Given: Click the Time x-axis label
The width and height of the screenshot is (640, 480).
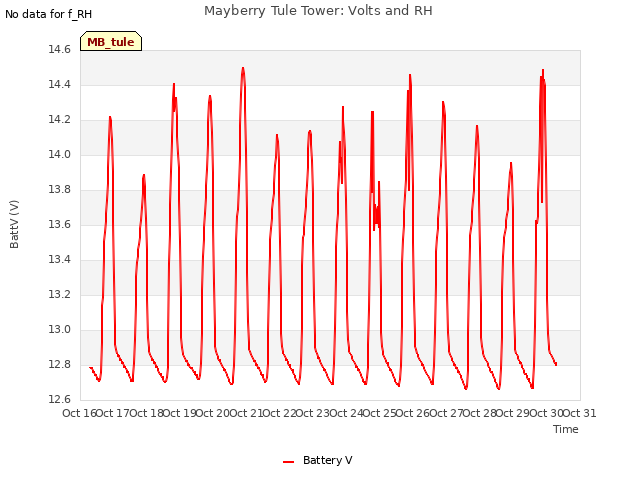Looking at the screenshot, I should pyautogui.click(x=566, y=429).
